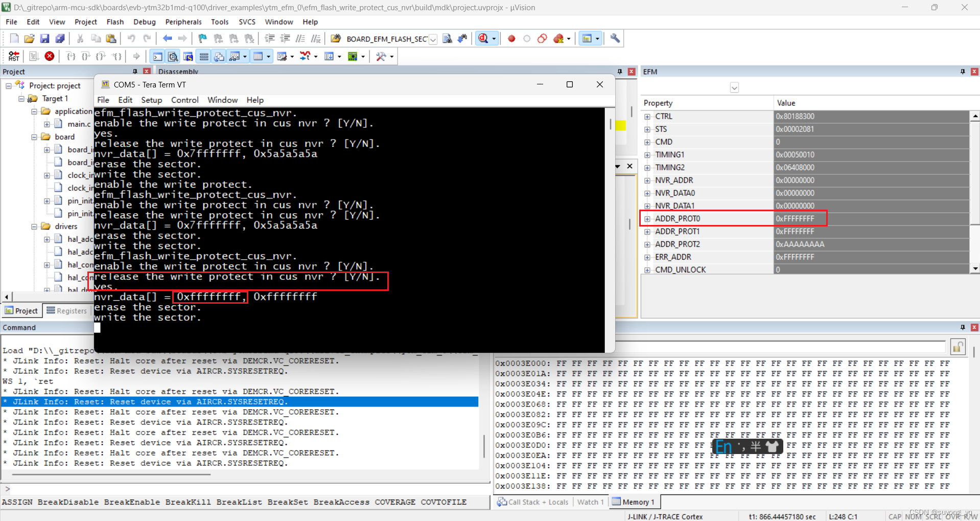Image resolution: width=980 pixels, height=521 pixels.
Task: Show the next statement arrow
Action: [x=136, y=56]
